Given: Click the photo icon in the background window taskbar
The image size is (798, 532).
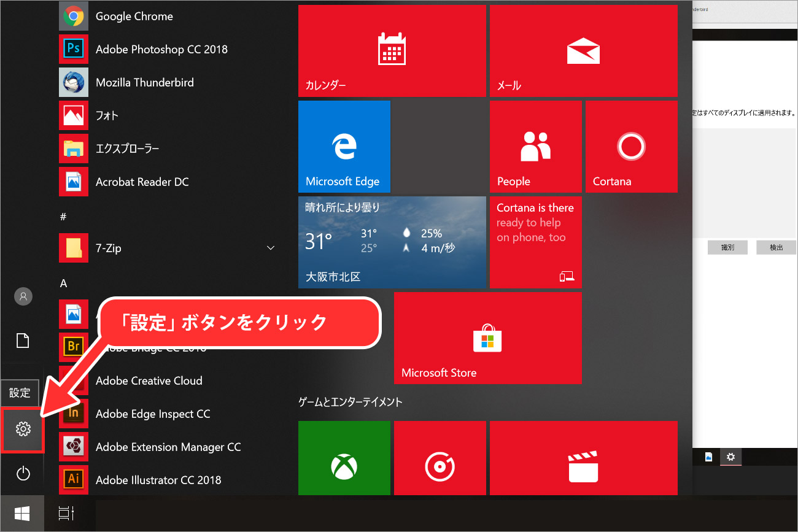Looking at the screenshot, I should point(708,457).
